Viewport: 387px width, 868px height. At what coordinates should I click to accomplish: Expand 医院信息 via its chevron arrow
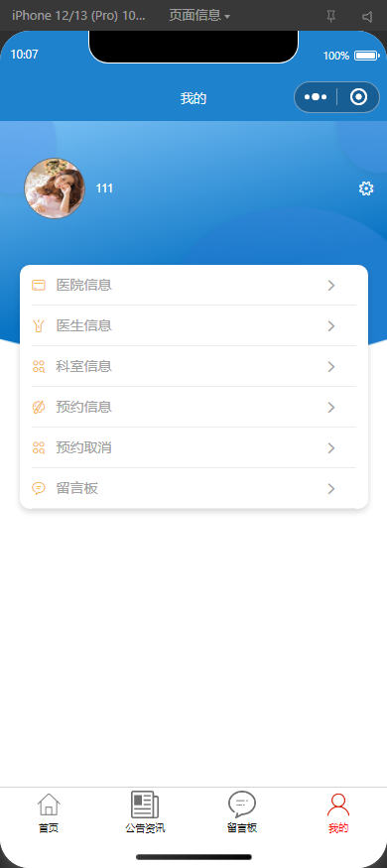pos(331,285)
